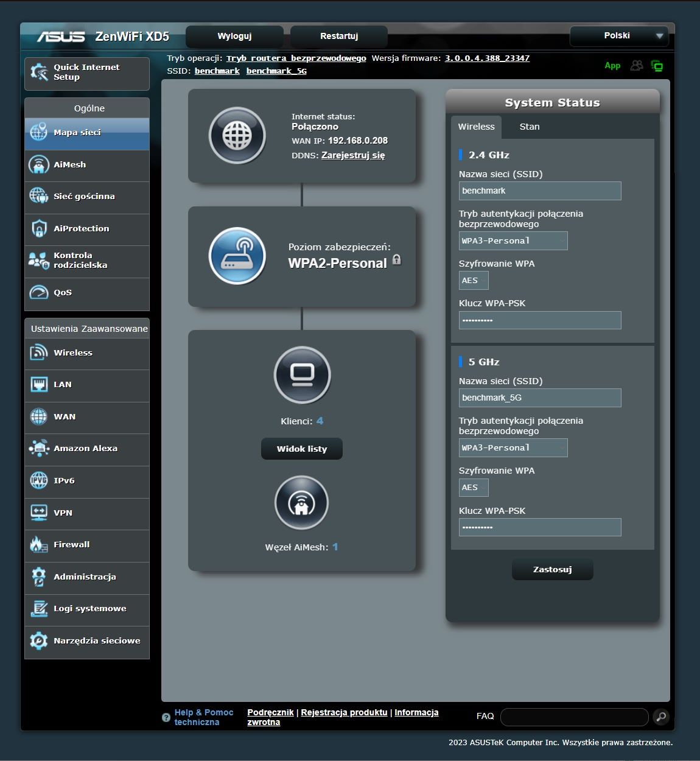700x761 pixels.
Task: Click the Wireless settings icon
Action: 38,352
